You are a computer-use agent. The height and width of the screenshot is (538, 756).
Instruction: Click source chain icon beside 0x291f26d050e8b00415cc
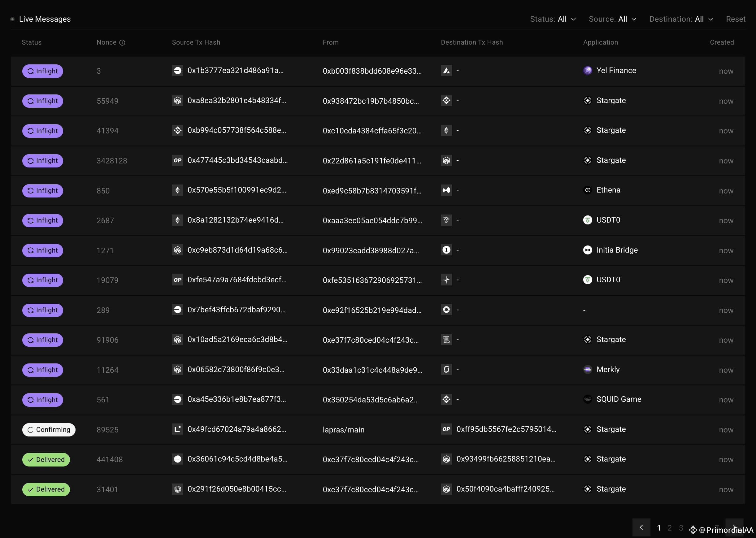[178, 489]
